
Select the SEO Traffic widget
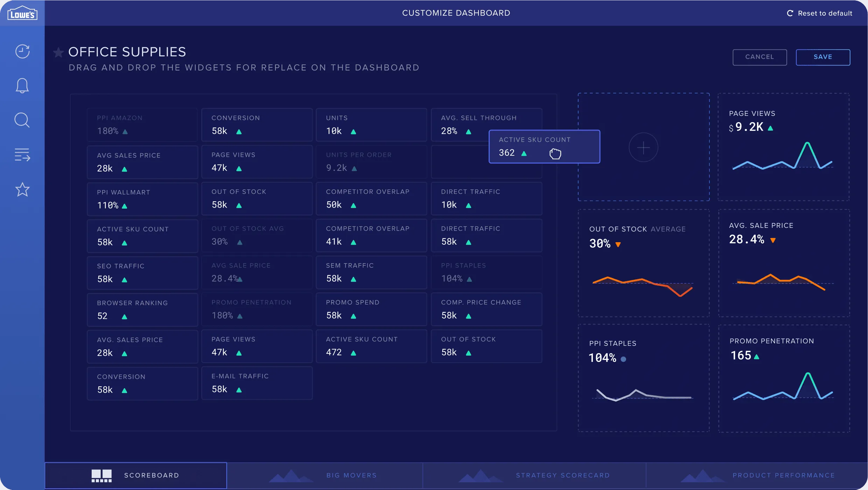(142, 273)
